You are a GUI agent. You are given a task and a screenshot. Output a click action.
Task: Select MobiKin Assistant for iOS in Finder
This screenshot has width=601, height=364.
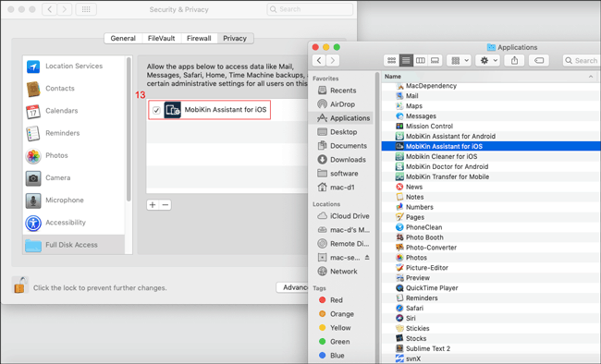point(491,146)
